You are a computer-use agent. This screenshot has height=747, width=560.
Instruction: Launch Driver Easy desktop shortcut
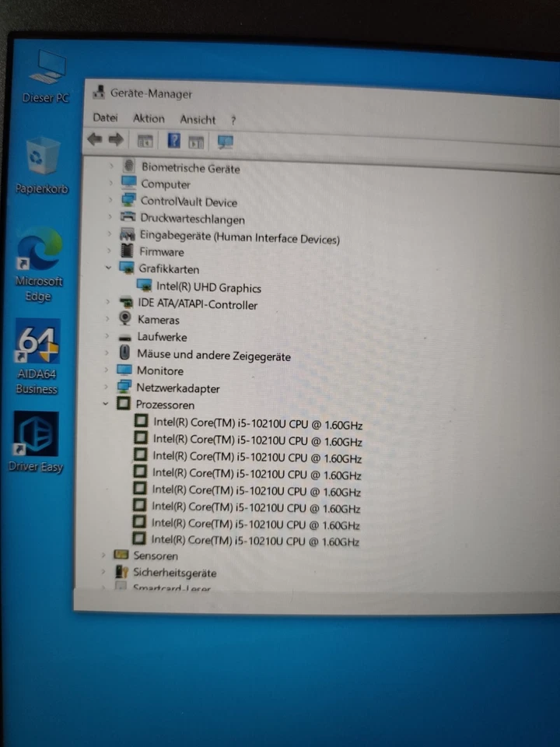36,442
